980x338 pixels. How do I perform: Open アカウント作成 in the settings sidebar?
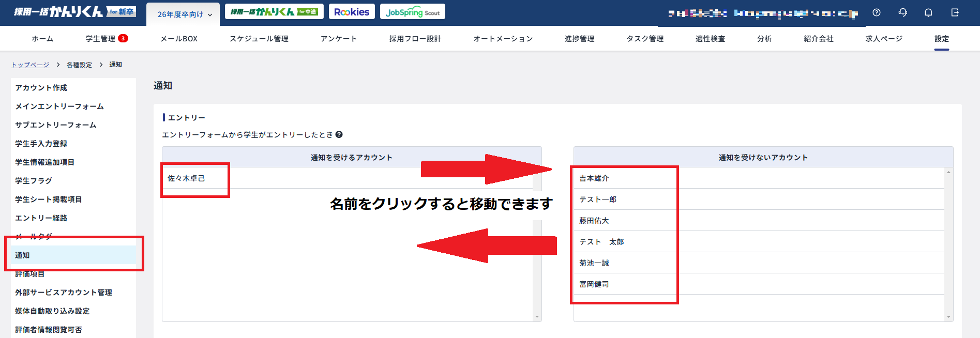41,88
